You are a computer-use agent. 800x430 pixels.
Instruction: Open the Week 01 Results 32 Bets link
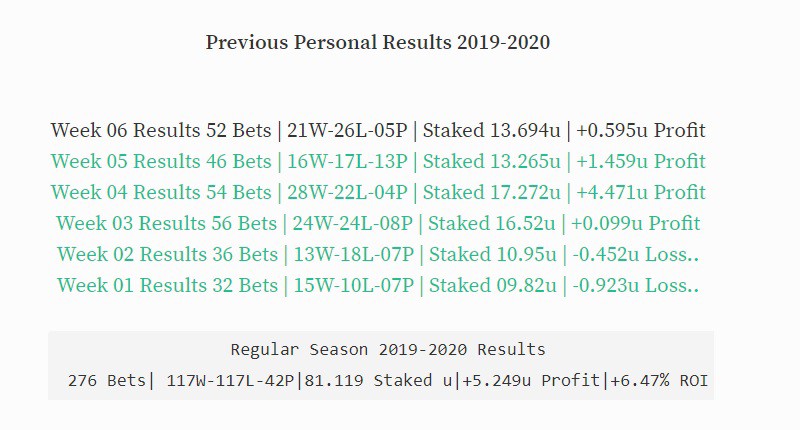(x=378, y=286)
